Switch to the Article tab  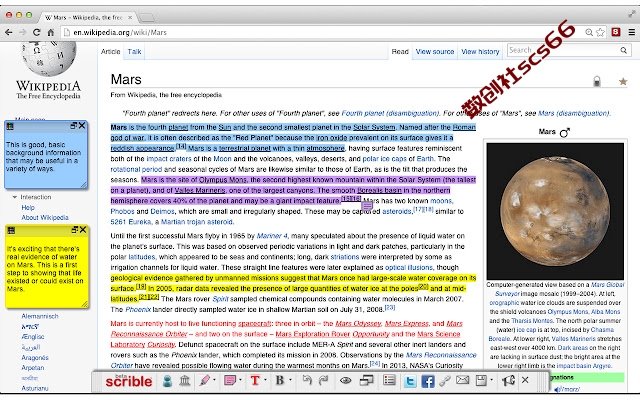coord(110,51)
